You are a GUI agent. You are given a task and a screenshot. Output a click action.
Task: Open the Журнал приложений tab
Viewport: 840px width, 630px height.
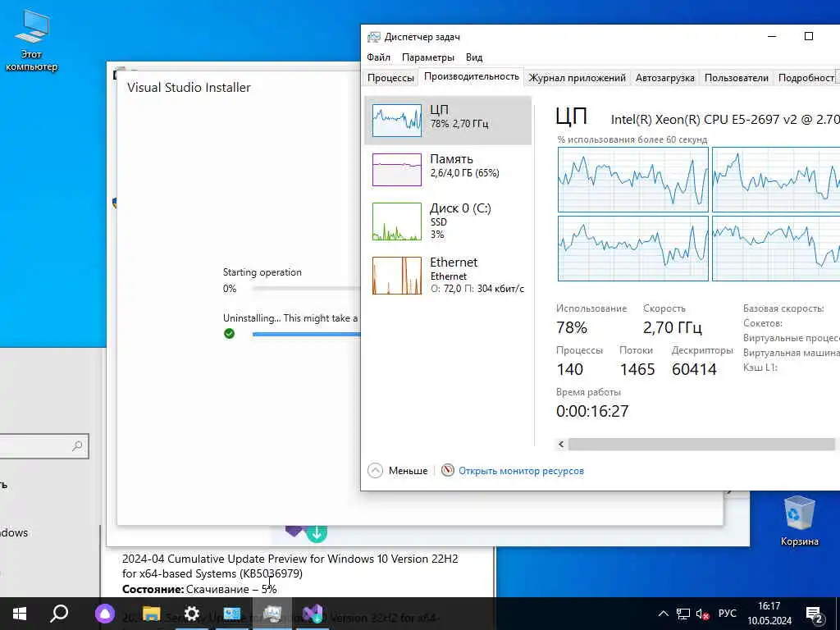pyautogui.click(x=577, y=78)
